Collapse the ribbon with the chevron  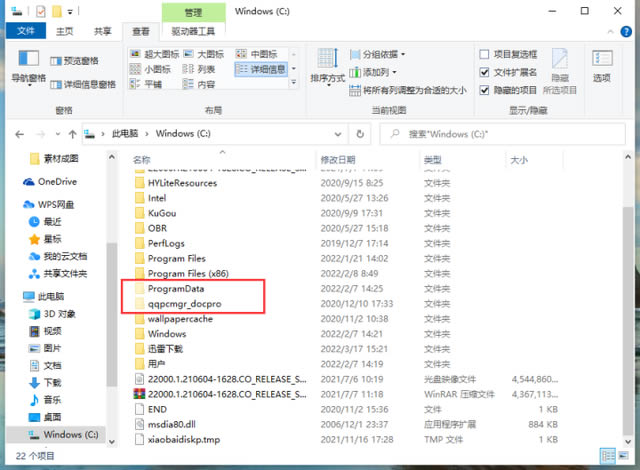tap(611, 31)
